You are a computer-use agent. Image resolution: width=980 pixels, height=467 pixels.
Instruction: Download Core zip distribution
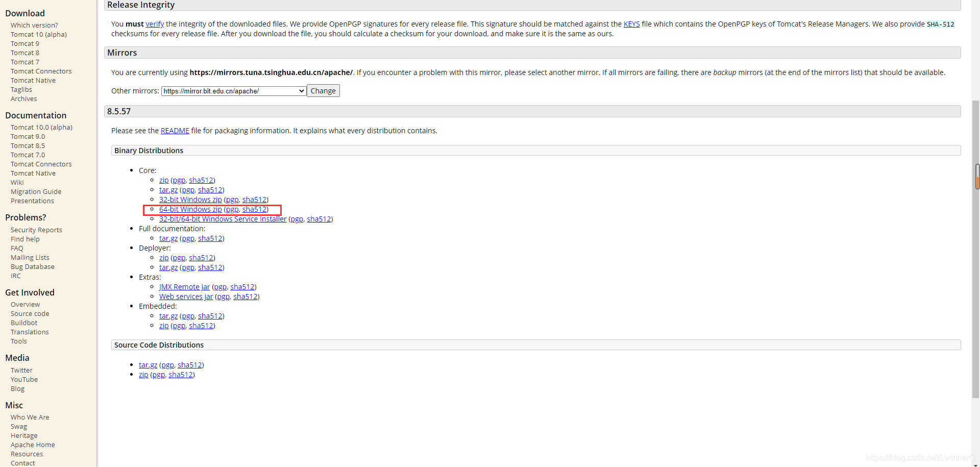tap(164, 180)
